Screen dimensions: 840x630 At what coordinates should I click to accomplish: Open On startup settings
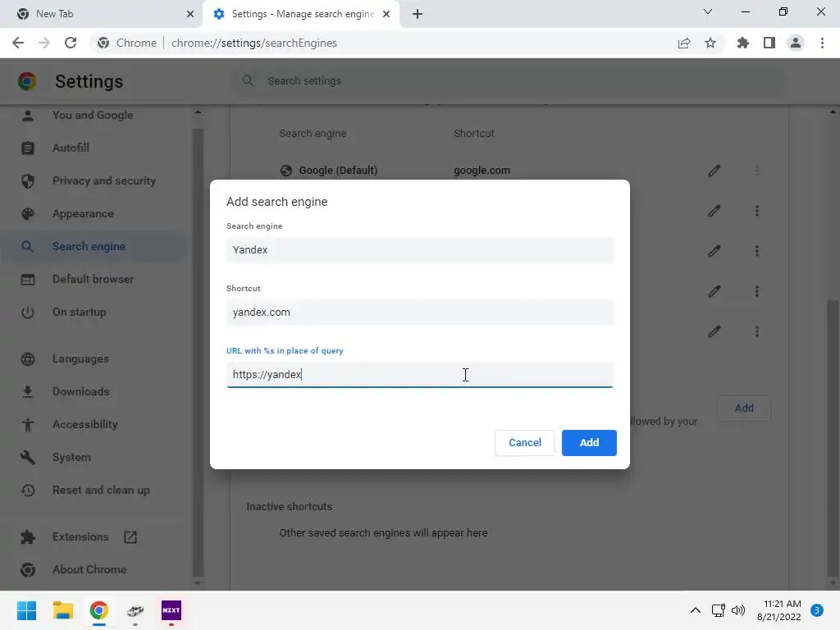tap(92, 313)
